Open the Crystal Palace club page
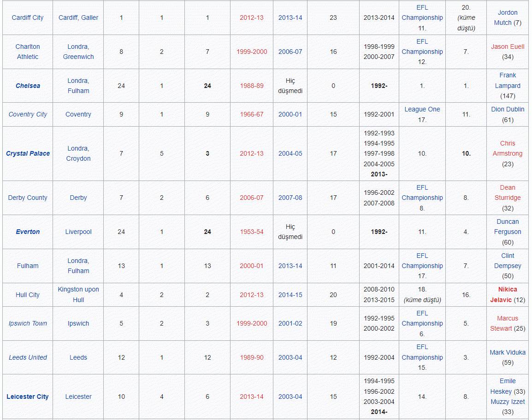Screen dimensions: 532x420 tap(28, 153)
